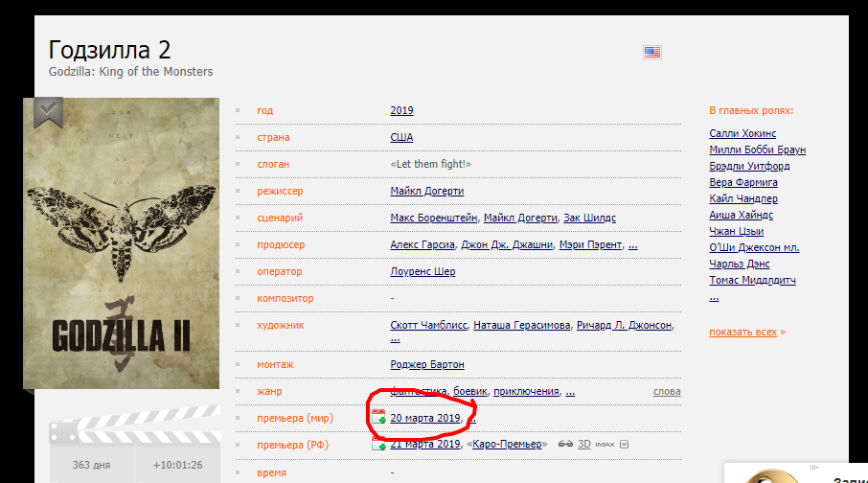This screenshot has height=483, width=868.
Task: Open the 2019 year link
Action: click(x=401, y=110)
